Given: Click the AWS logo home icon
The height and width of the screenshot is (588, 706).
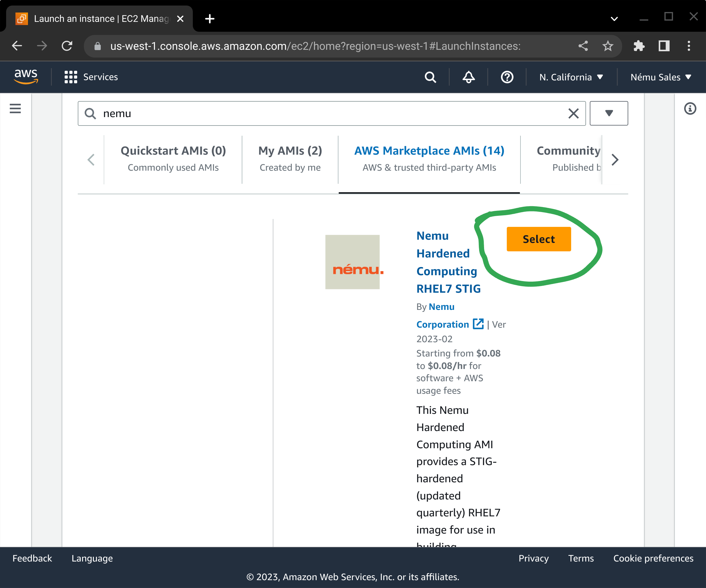Looking at the screenshot, I should point(26,77).
